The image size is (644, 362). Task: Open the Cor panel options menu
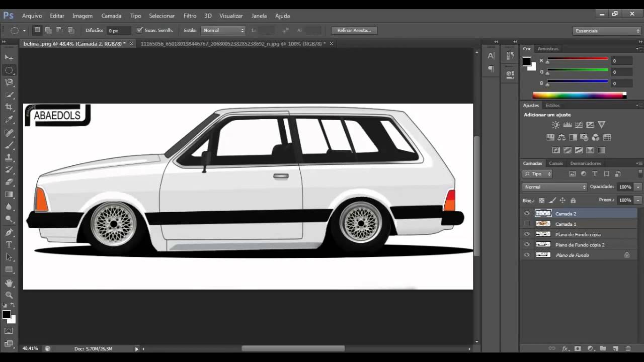click(x=639, y=49)
